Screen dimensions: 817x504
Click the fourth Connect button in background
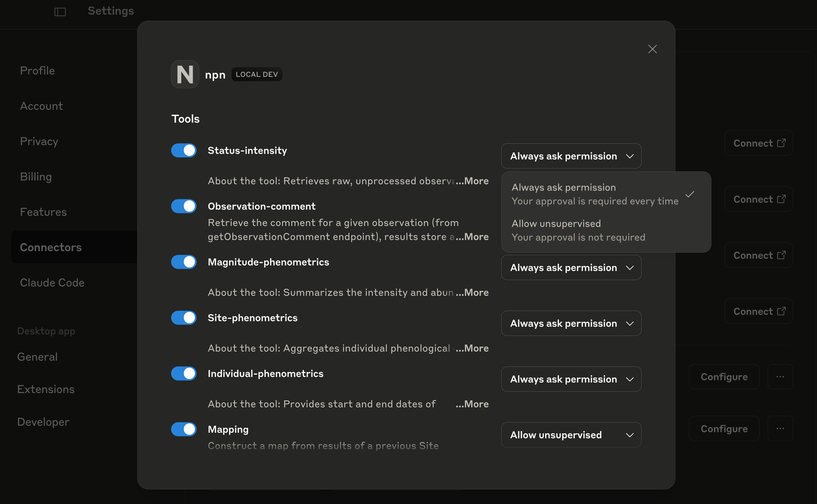click(x=759, y=311)
